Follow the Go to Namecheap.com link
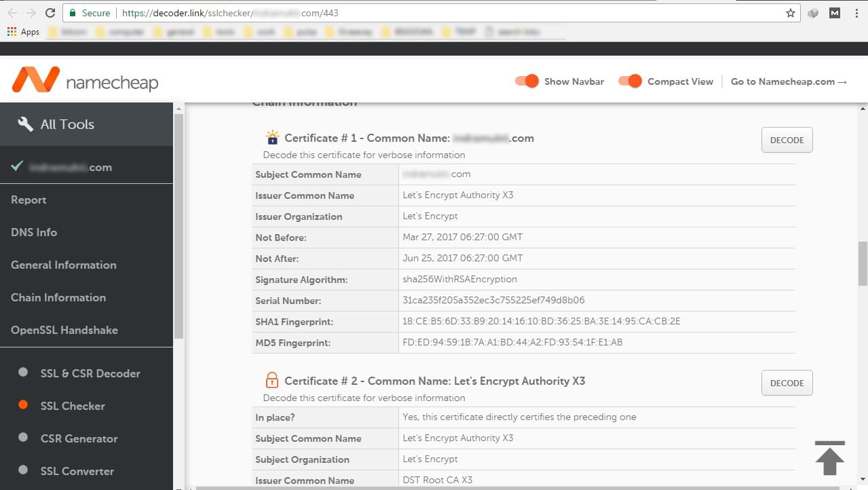 coord(789,81)
